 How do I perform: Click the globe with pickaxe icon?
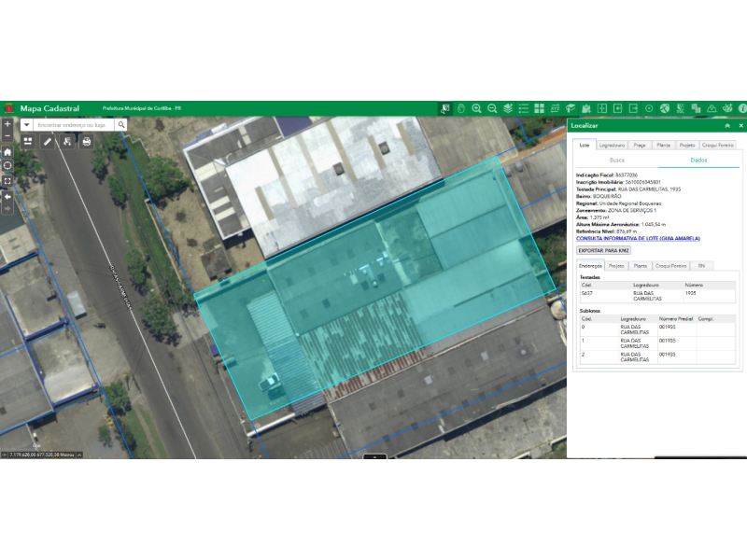point(665,108)
